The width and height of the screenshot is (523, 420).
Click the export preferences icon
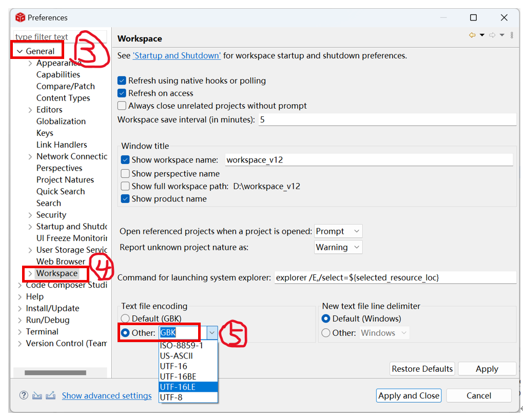coord(50,395)
